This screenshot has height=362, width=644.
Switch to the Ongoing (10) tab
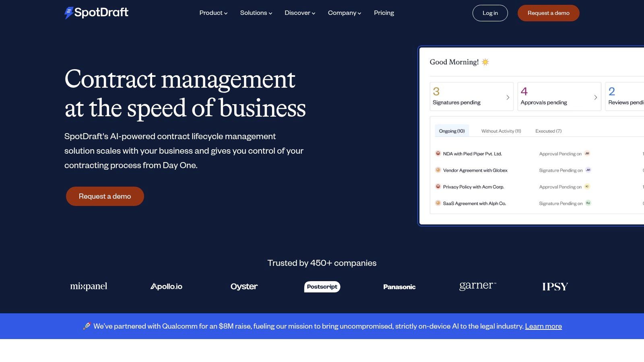[x=452, y=131]
